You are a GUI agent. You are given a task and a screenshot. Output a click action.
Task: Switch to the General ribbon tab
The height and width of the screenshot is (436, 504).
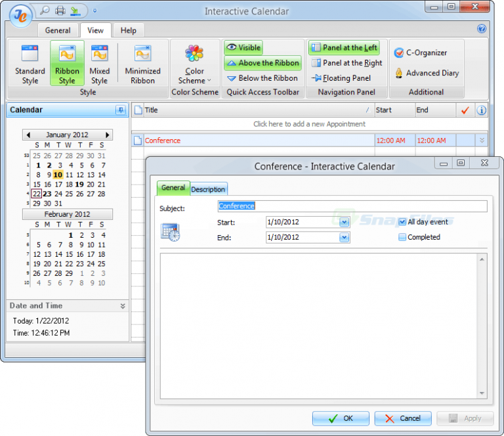coord(58,30)
